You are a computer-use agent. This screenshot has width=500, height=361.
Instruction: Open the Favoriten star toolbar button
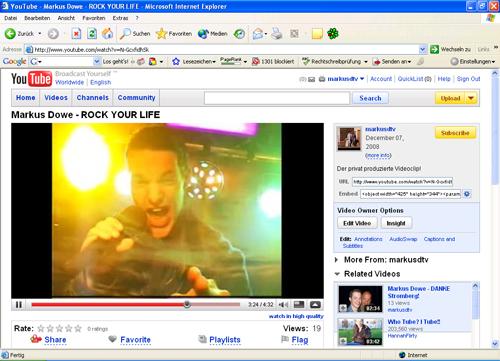click(x=174, y=34)
